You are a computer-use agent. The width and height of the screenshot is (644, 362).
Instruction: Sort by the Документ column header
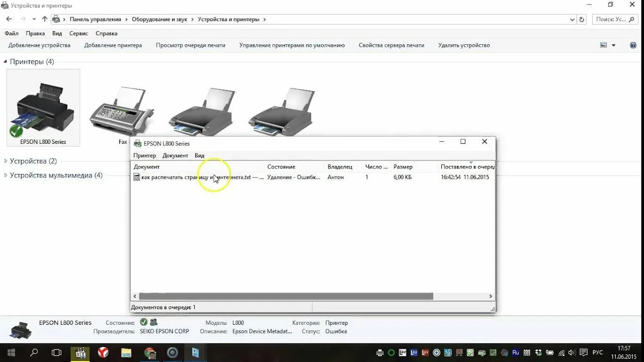[x=198, y=166]
